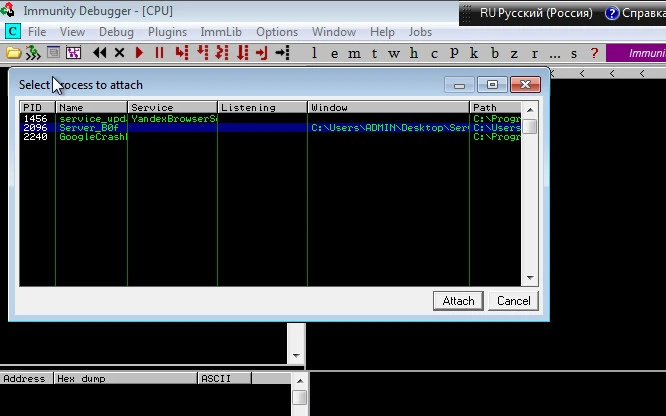
Task: Open the View menu
Action: pos(72,32)
